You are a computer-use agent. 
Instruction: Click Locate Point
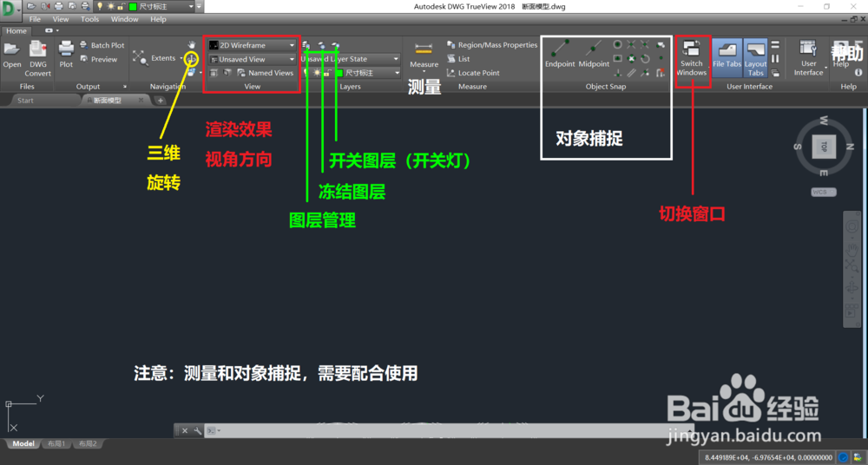click(x=473, y=73)
